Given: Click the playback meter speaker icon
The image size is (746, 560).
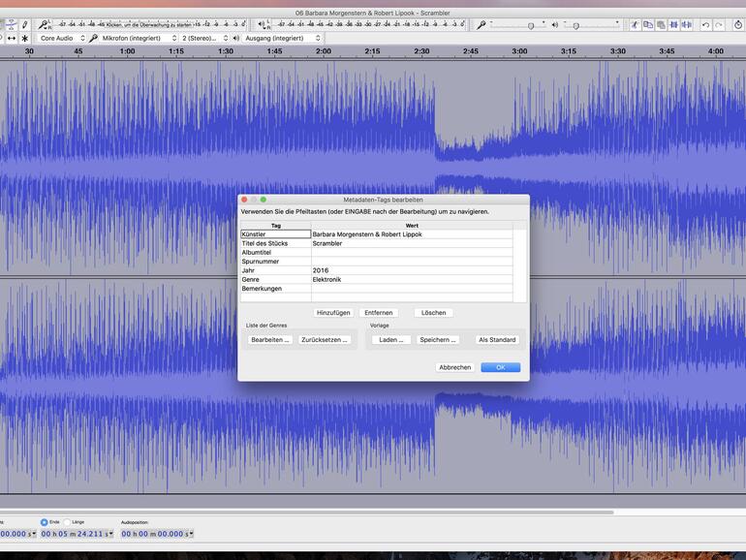Looking at the screenshot, I should (263, 24).
